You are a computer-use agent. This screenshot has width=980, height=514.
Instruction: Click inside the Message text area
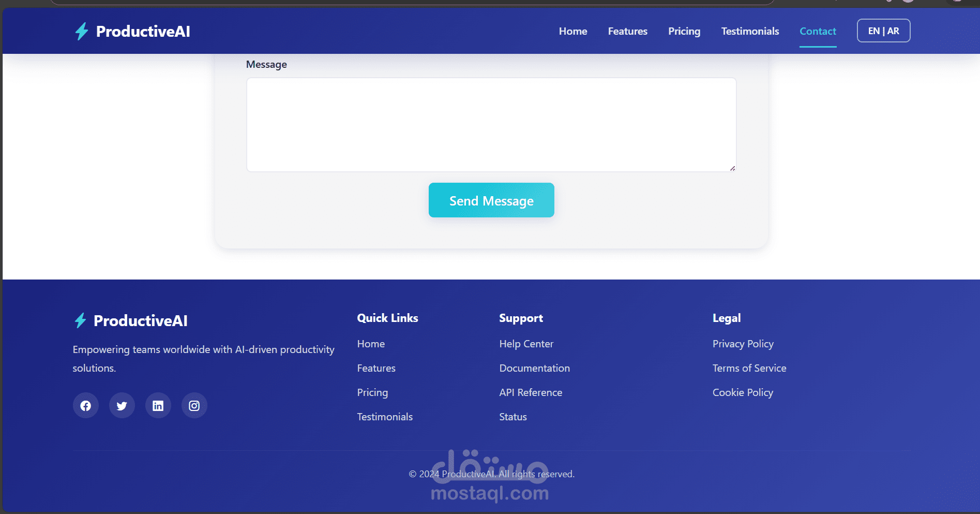point(491,125)
